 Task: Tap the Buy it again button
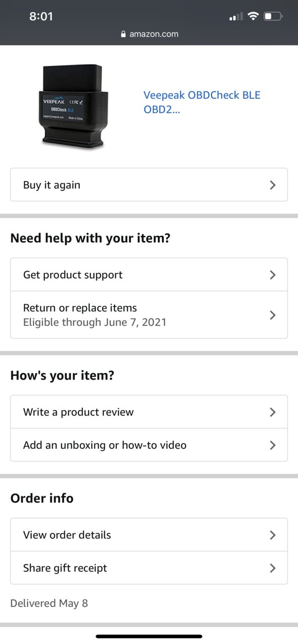pyautogui.click(x=149, y=185)
